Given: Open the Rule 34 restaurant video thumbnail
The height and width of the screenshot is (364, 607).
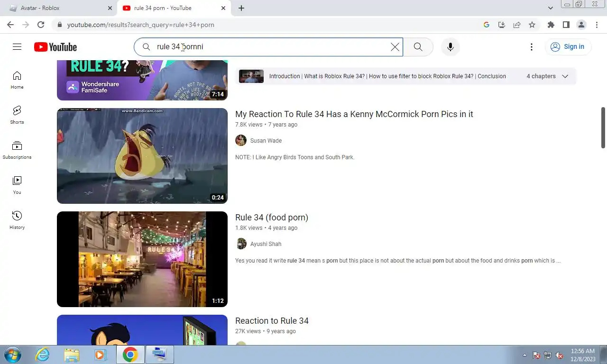Looking at the screenshot, I should pyautogui.click(x=142, y=259).
